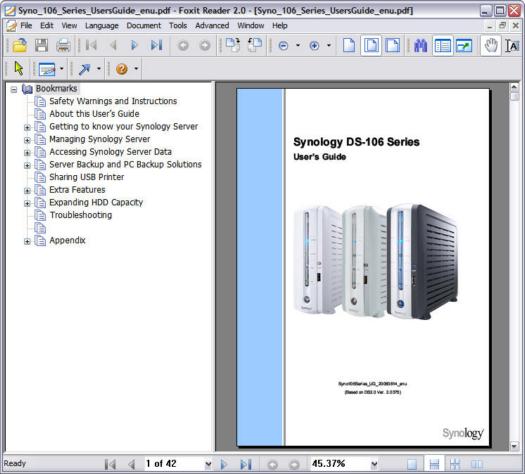Select the Text selection tool

point(512,46)
